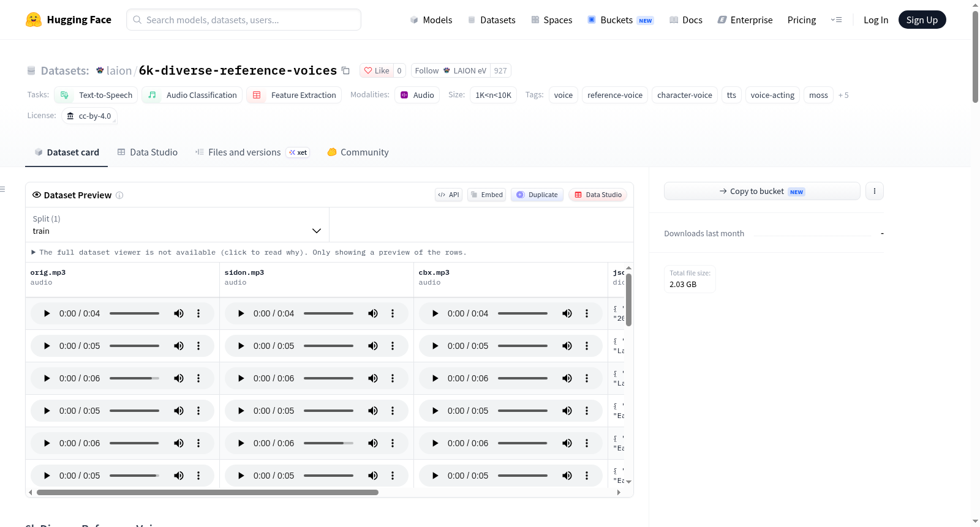Go to Models in the top navigation
The image size is (980, 527).
(x=431, y=20)
